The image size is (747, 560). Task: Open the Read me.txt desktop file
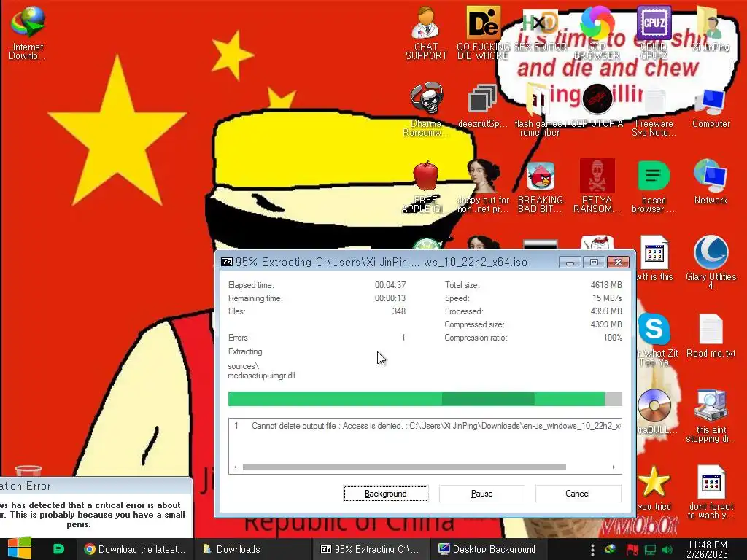[x=711, y=335]
